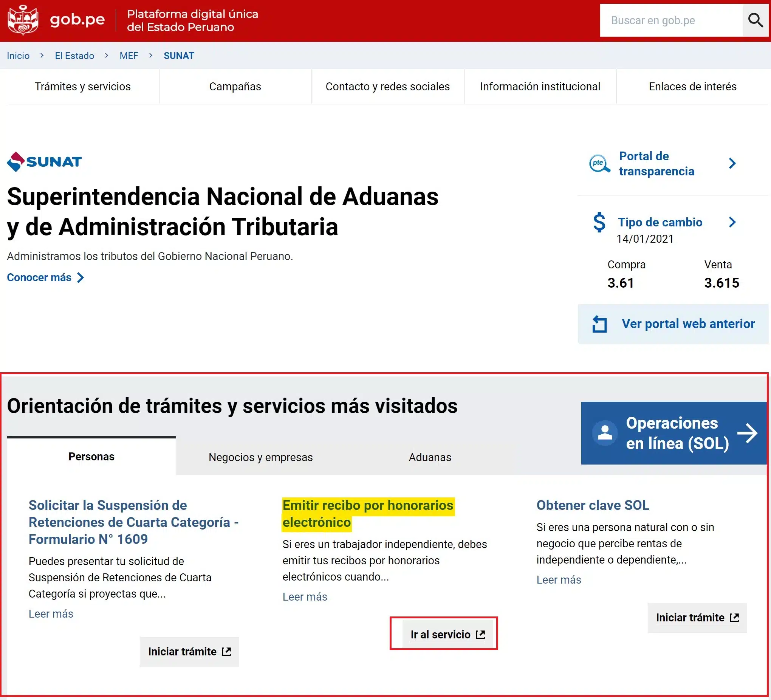
Task: Click external link icon on Ir al servicio
Action: click(x=480, y=635)
